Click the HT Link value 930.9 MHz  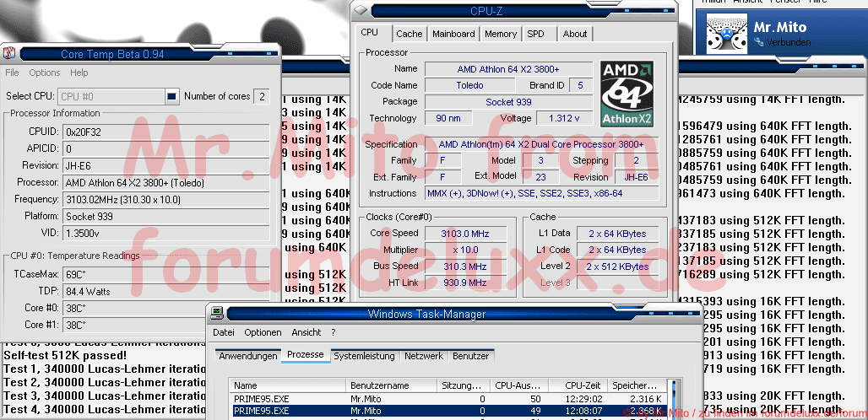click(464, 283)
